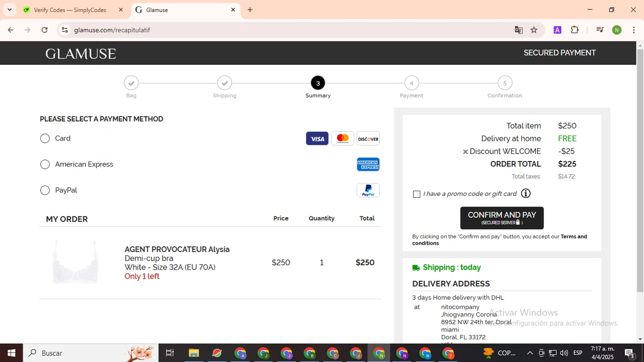Return to the Bag step
Image resolution: width=644 pixels, height=362 pixels.
(131, 83)
